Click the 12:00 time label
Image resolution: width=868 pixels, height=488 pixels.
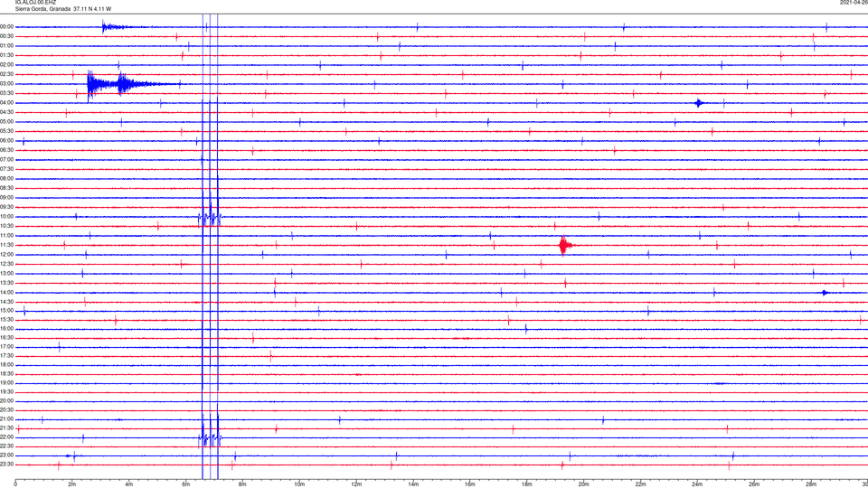click(x=7, y=255)
